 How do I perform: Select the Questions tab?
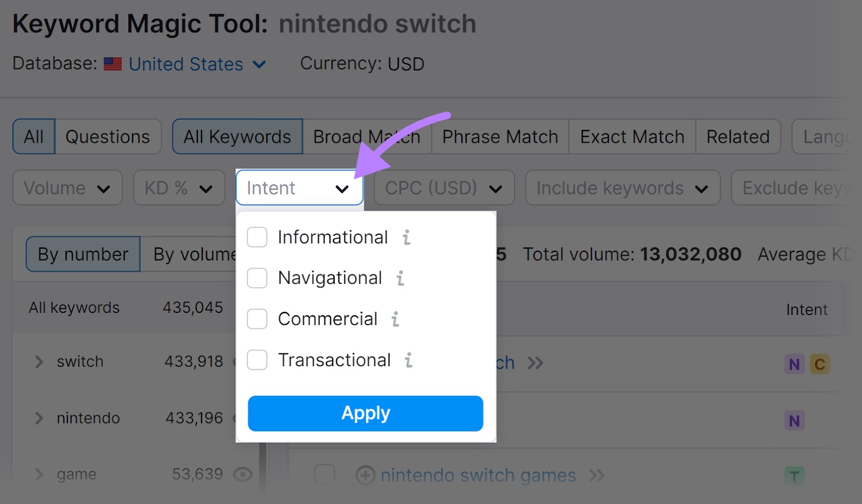(108, 137)
